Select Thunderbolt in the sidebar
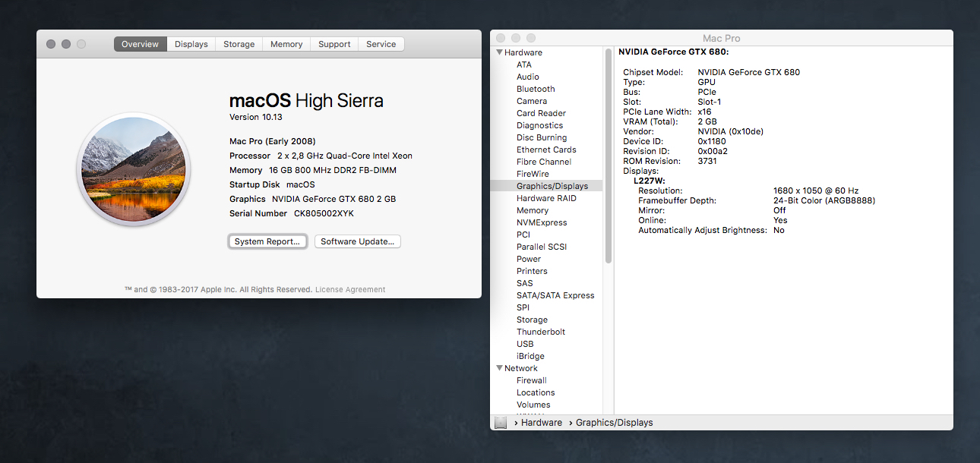980x463 pixels. click(x=541, y=332)
